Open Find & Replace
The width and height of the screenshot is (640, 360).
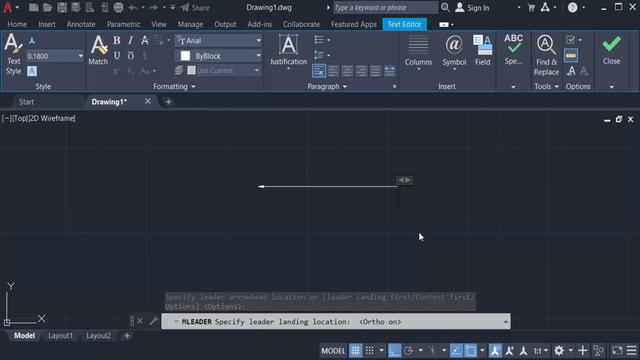coord(546,55)
